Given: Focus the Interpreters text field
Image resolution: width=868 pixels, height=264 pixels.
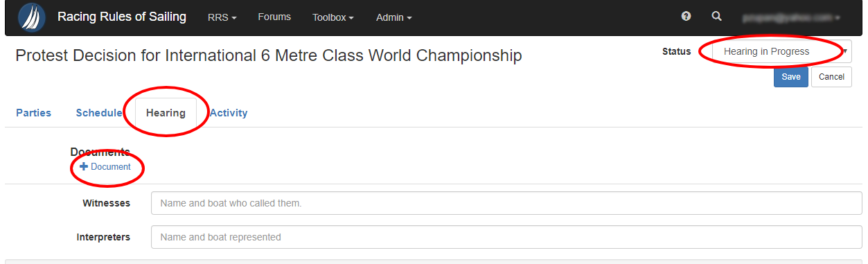Looking at the screenshot, I should tap(506, 237).
